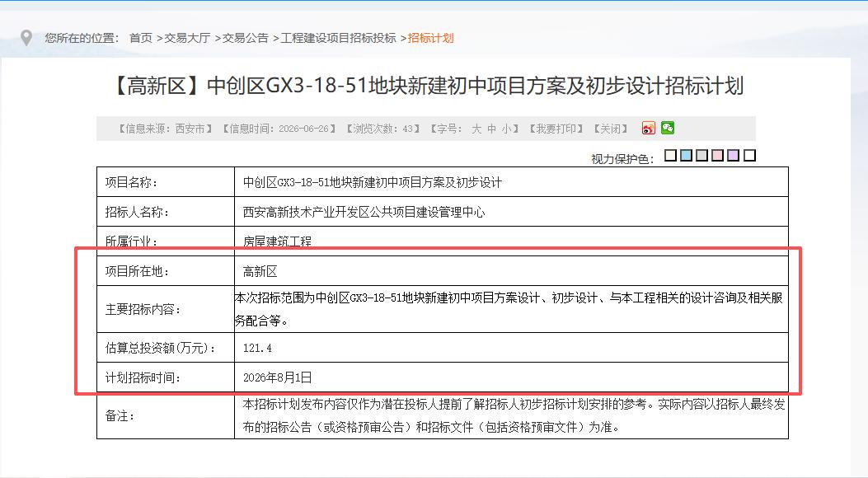The image size is (868, 478).
Task: Click the 您所在的位置 label
Action: [x=82, y=38]
